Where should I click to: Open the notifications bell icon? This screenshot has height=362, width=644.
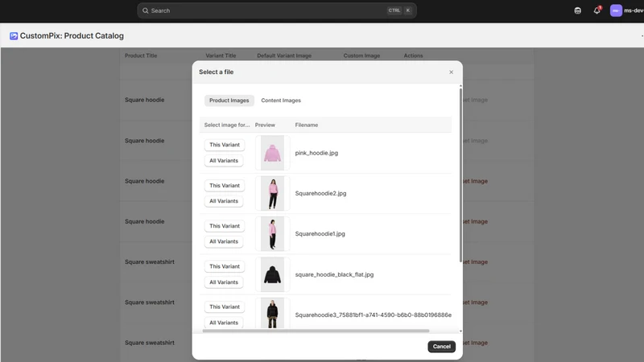pos(597,10)
